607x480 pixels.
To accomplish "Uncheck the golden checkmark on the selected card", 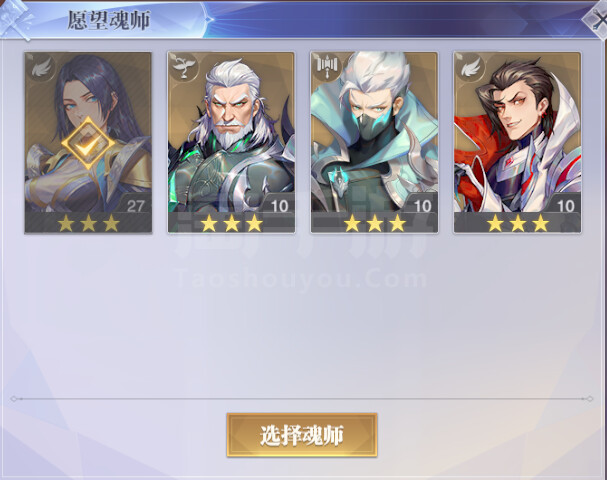I will point(88,143).
